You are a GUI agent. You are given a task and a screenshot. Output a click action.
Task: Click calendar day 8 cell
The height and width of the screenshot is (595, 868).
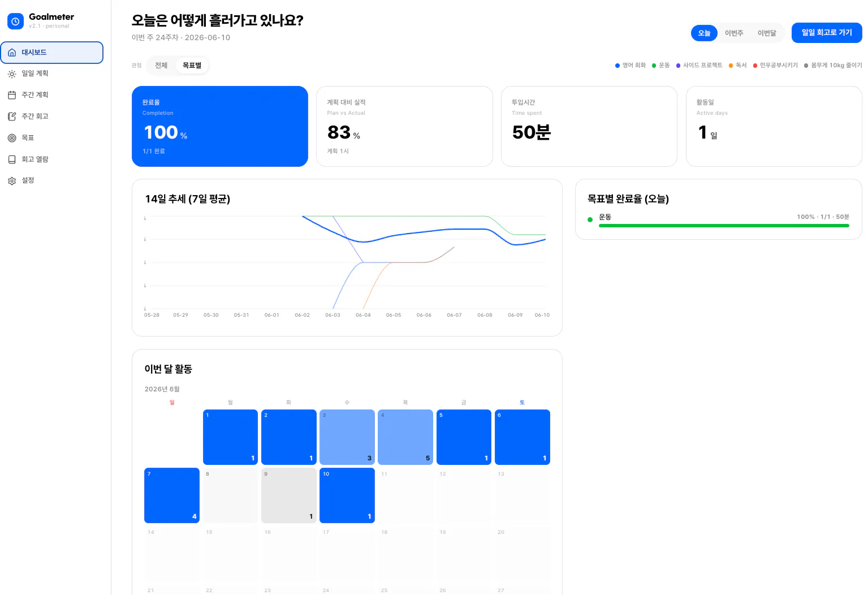[x=230, y=495]
